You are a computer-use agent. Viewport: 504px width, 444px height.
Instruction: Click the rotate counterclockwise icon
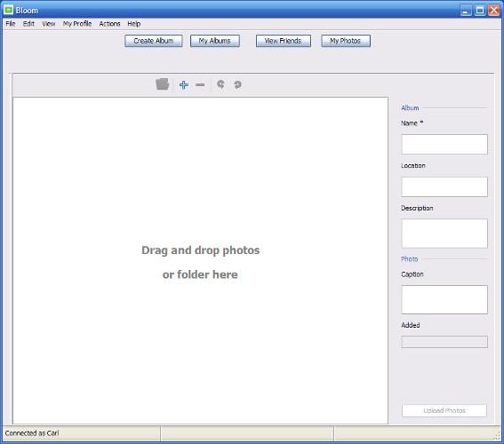220,84
